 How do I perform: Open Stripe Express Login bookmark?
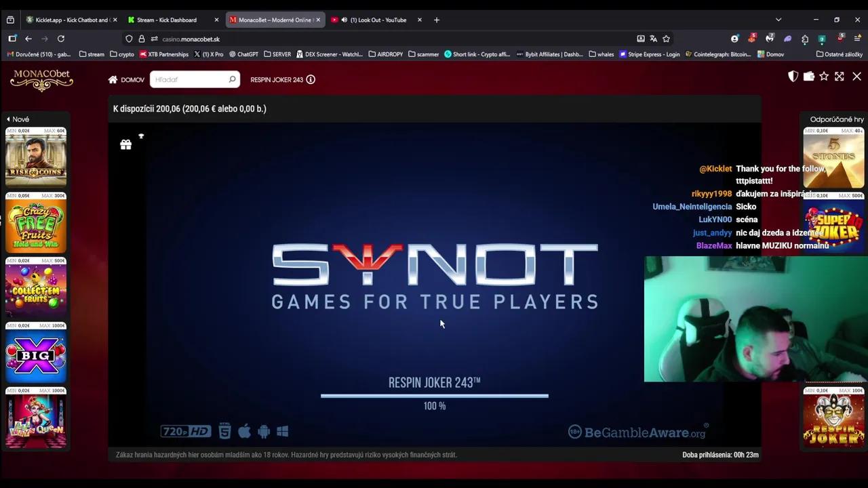click(650, 54)
